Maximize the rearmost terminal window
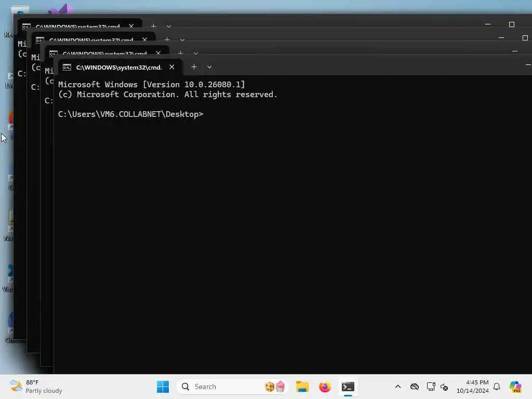This screenshot has width=532, height=399. 512,24
